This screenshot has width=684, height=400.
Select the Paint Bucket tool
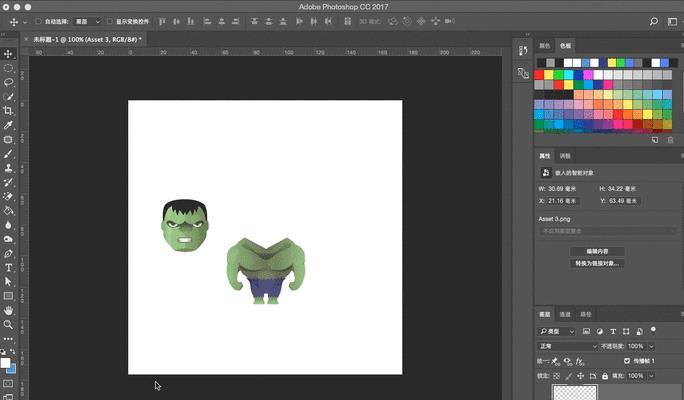[x=8, y=211]
